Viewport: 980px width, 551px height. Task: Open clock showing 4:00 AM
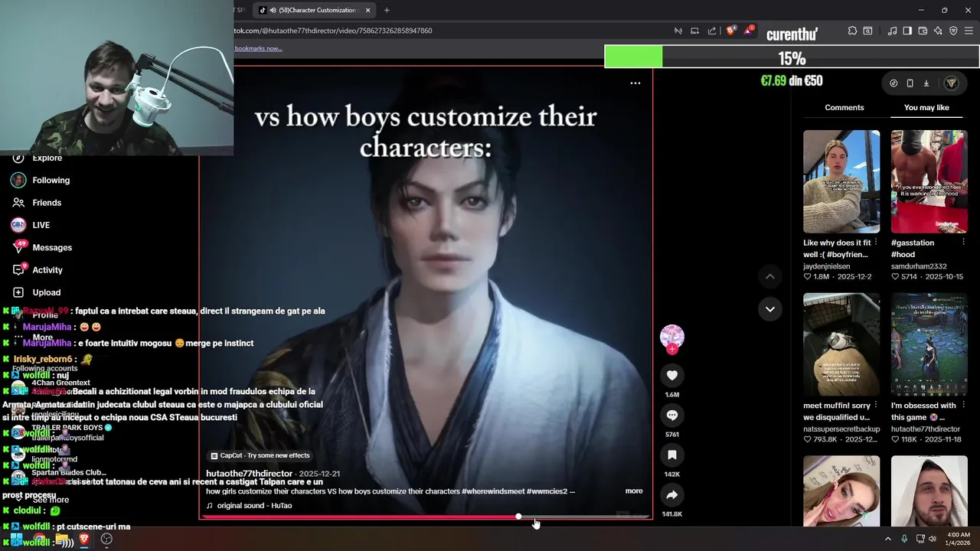(x=959, y=539)
